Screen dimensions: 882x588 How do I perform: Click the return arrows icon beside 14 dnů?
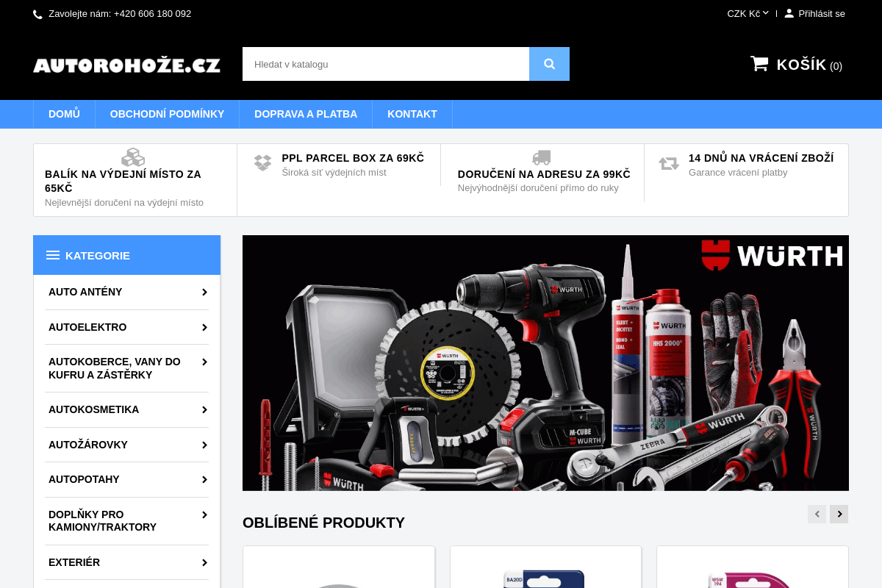(669, 163)
